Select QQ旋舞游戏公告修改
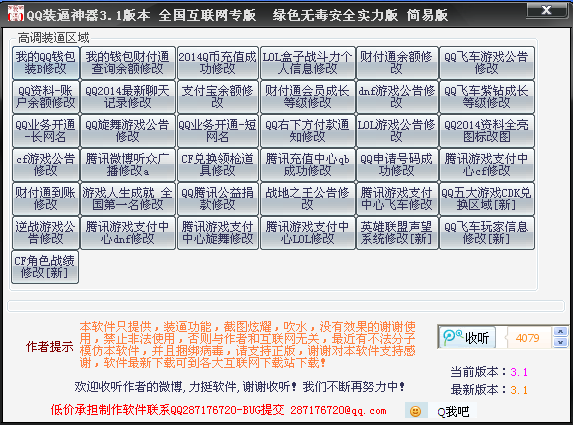The width and height of the screenshot is (573, 425). click(x=128, y=131)
